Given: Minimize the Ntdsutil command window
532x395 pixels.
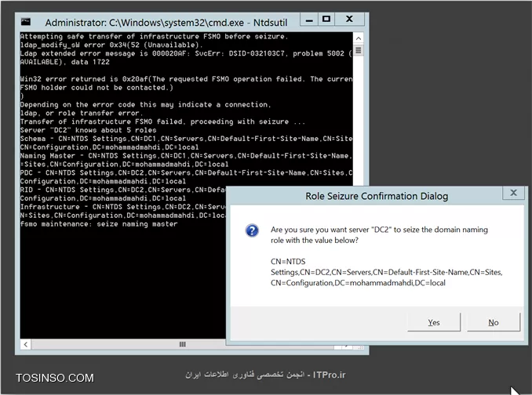Looking at the screenshot, I should 309,20.
